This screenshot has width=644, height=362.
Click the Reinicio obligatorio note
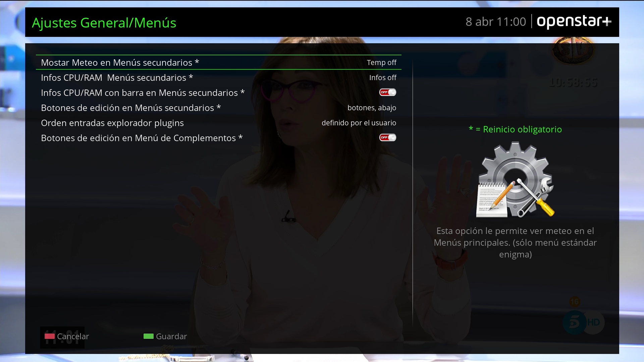coord(515,129)
